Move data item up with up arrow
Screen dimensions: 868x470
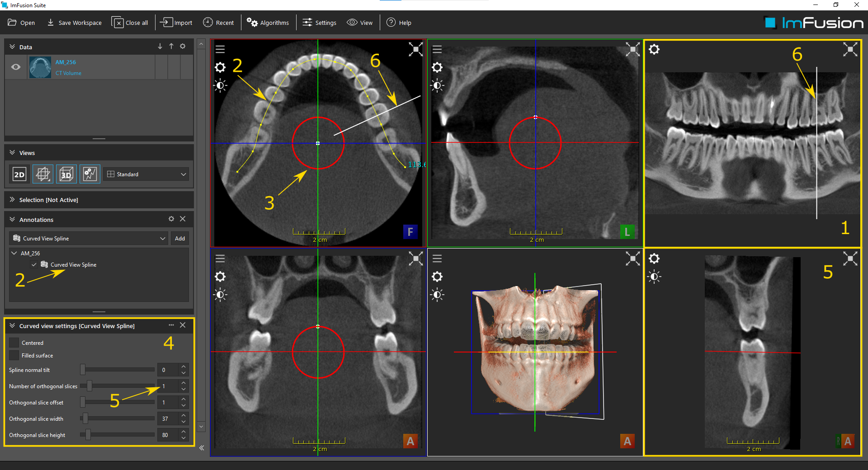(171, 47)
